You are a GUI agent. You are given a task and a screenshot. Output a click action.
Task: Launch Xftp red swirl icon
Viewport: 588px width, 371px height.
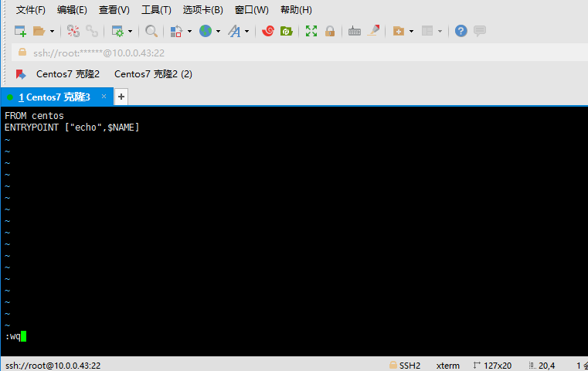point(268,31)
